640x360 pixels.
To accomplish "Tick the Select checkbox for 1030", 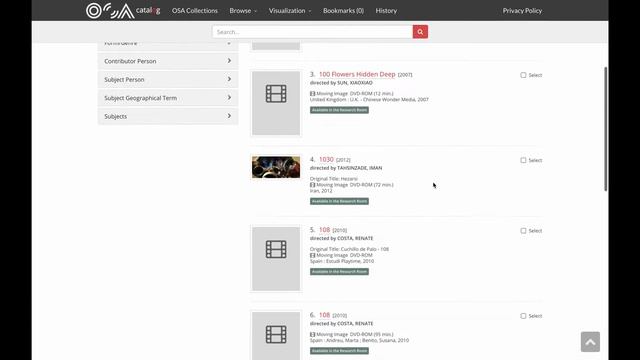I will point(523,160).
